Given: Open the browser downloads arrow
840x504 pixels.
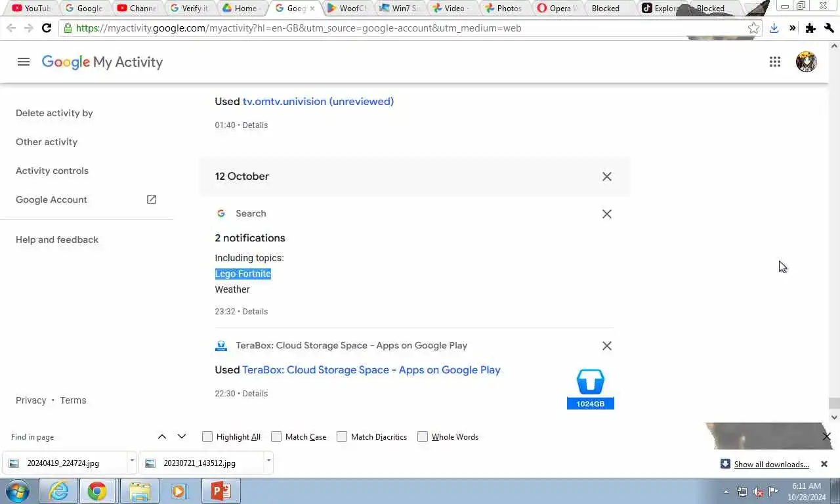Looking at the screenshot, I should pyautogui.click(x=774, y=28).
